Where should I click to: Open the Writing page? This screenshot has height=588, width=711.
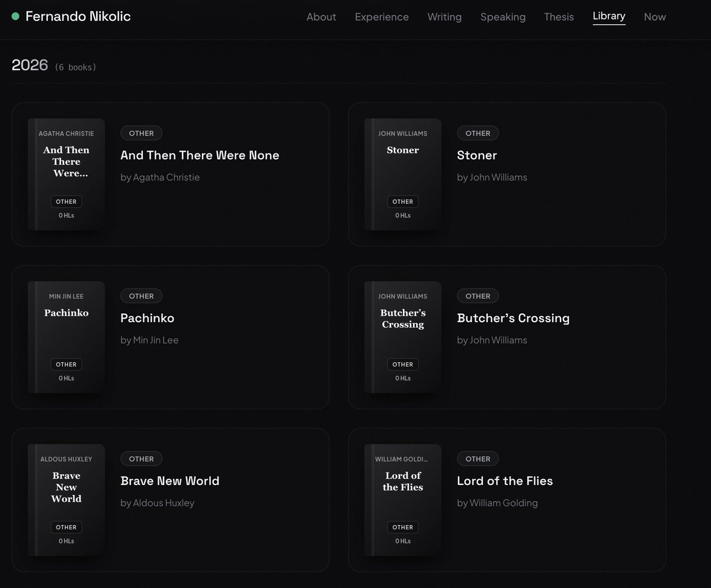pyautogui.click(x=444, y=17)
